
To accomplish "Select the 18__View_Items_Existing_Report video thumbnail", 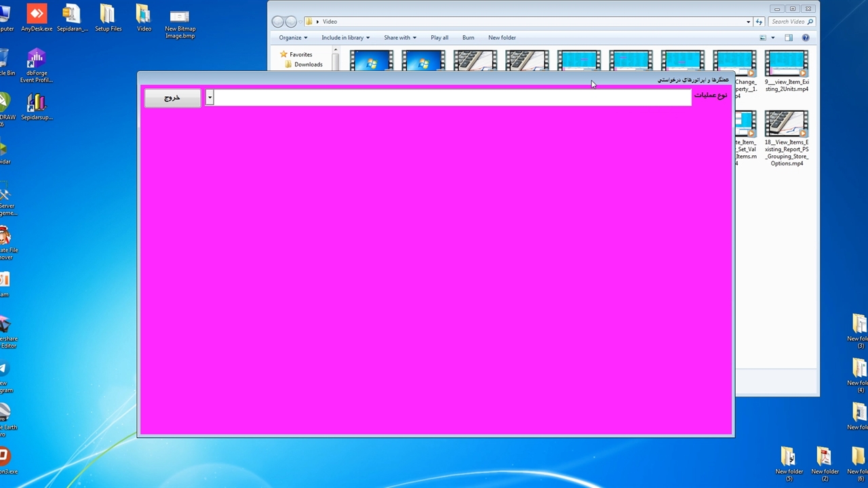I will coord(786,125).
